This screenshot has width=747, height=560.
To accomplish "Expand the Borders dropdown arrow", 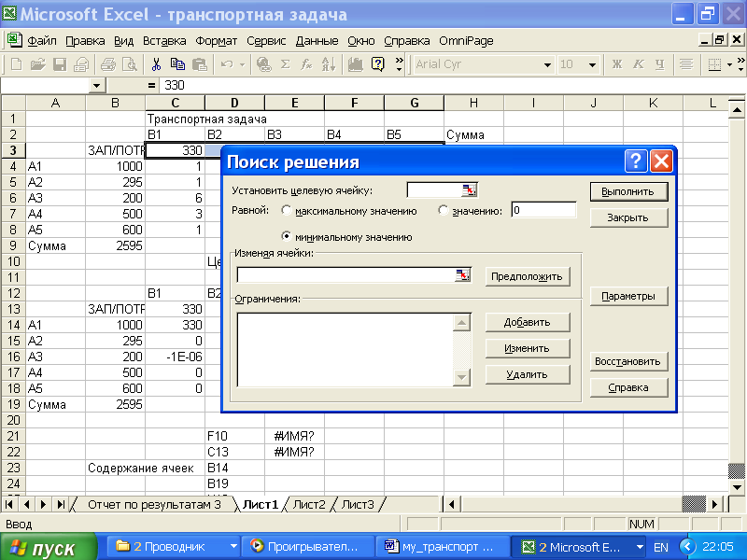I will [x=729, y=63].
